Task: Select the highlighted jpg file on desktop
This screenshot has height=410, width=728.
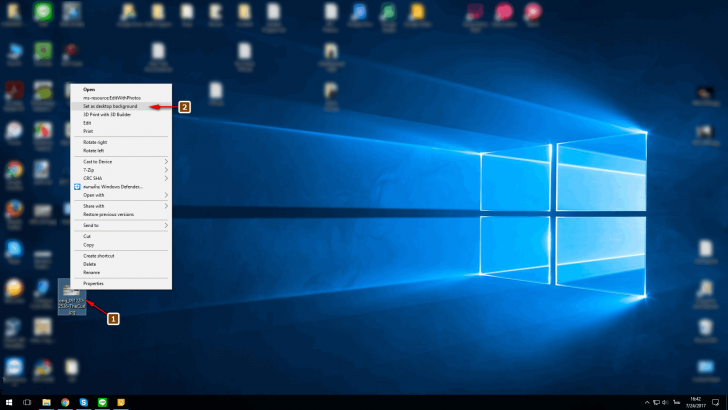Action: (x=72, y=297)
